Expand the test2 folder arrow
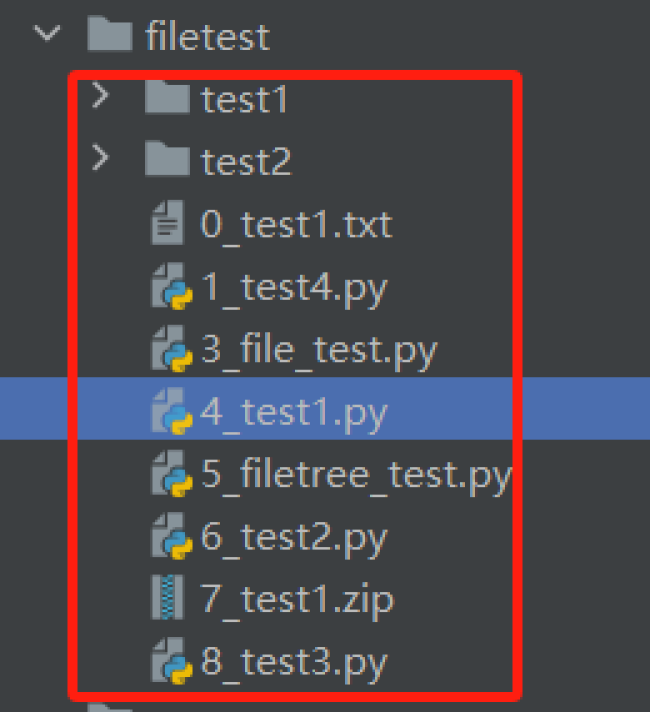 click(100, 157)
